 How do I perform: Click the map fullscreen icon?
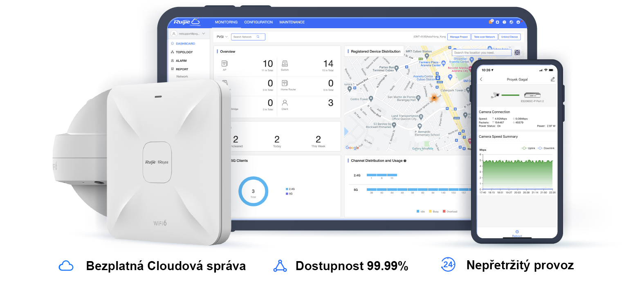point(517,53)
